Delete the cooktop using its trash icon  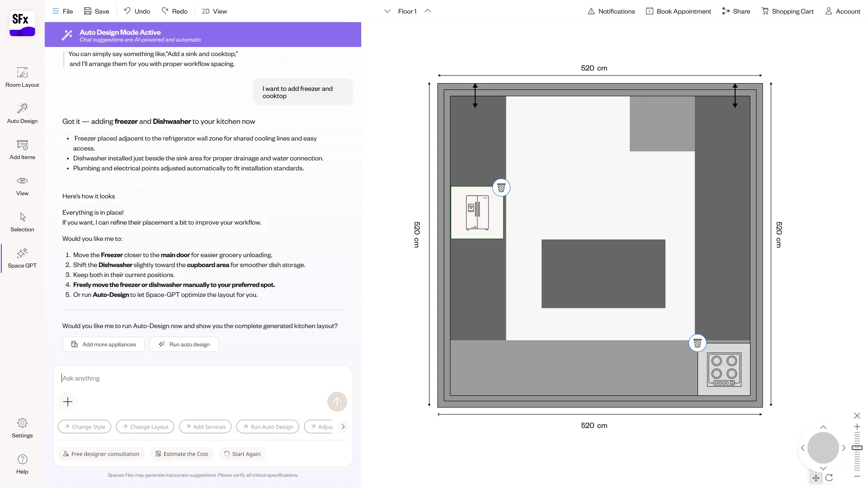(698, 343)
